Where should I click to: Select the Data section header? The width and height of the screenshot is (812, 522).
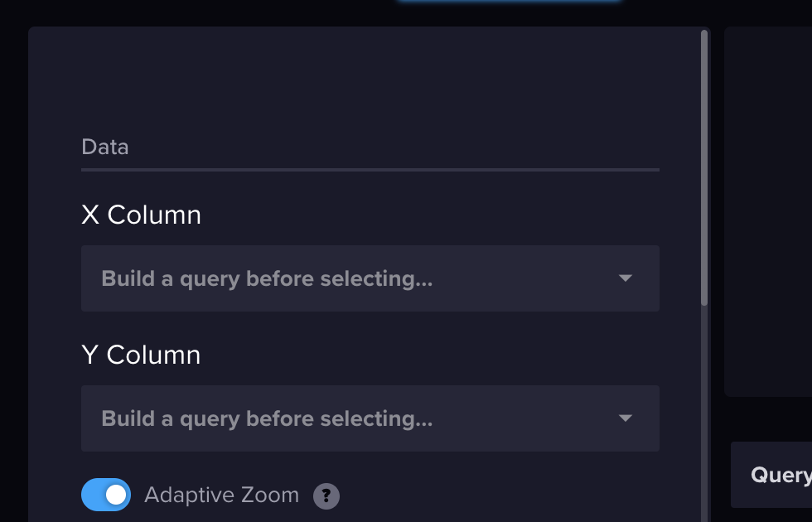[x=104, y=147]
